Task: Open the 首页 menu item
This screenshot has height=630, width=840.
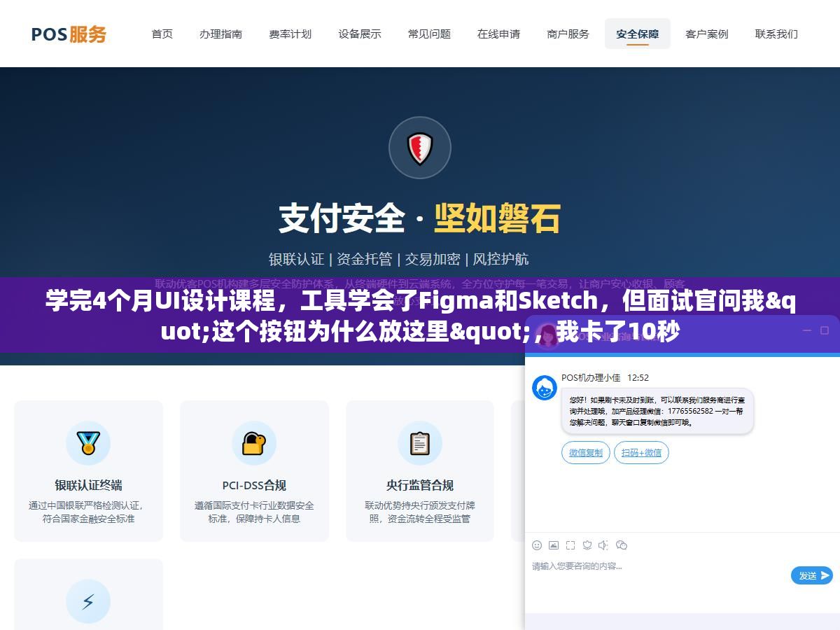Action: tap(162, 34)
